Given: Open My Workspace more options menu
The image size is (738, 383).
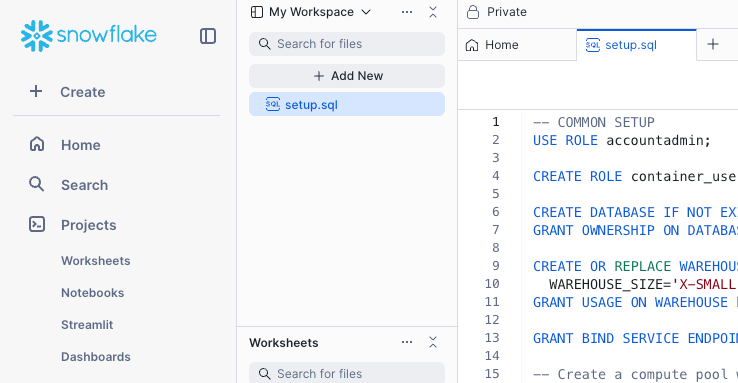Looking at the screenshot, I should pyautogui.click(x=407, y=12).
